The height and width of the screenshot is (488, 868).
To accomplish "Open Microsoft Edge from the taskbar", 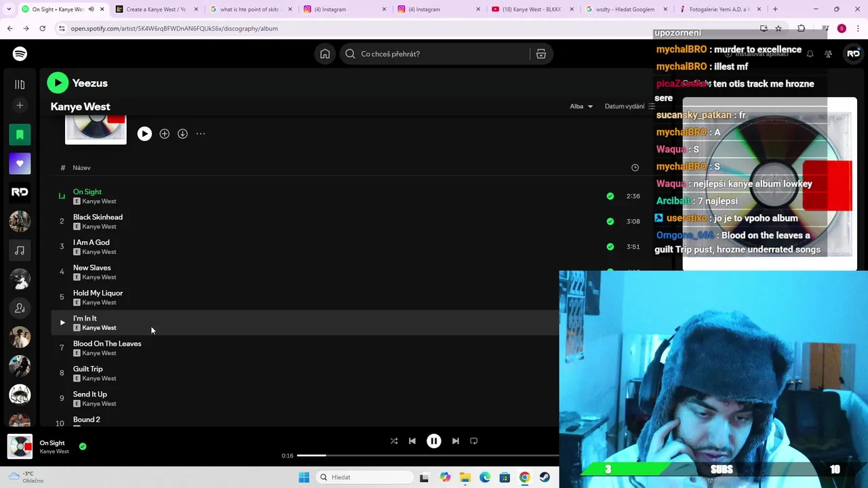I will [485, 477].
